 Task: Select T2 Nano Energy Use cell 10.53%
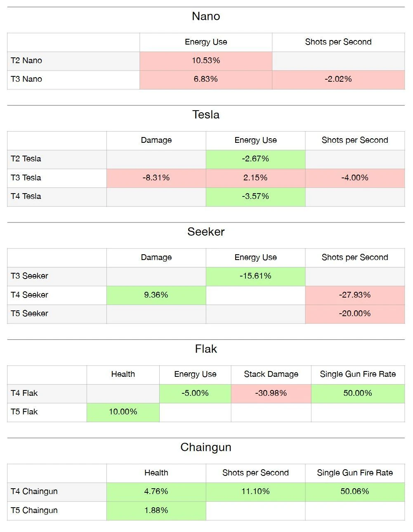[x=205, y=60]
